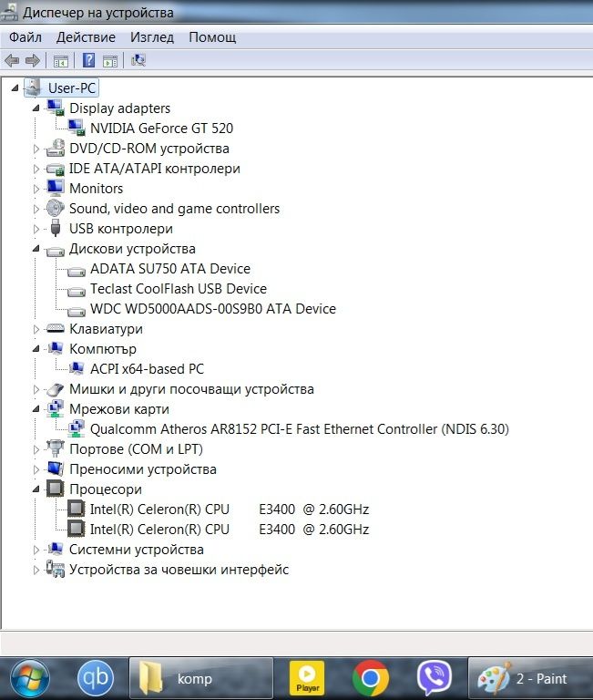Select the first Intel Celeron E3400 entry

(230, 510)
